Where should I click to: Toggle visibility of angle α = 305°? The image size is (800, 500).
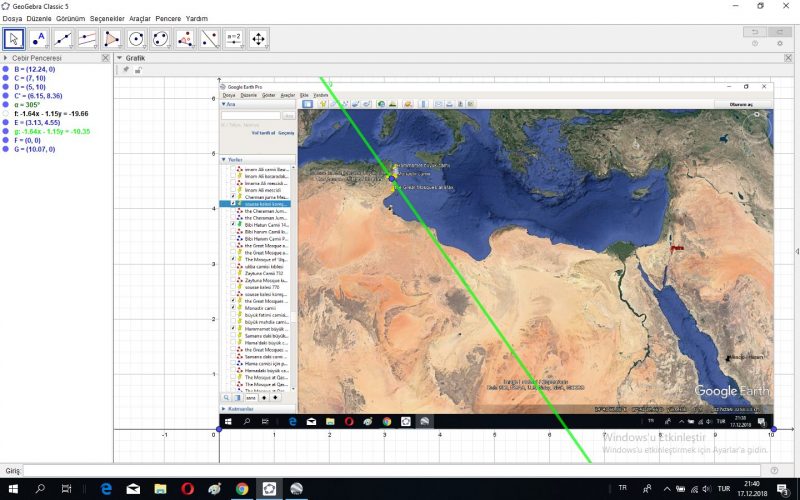6,105
